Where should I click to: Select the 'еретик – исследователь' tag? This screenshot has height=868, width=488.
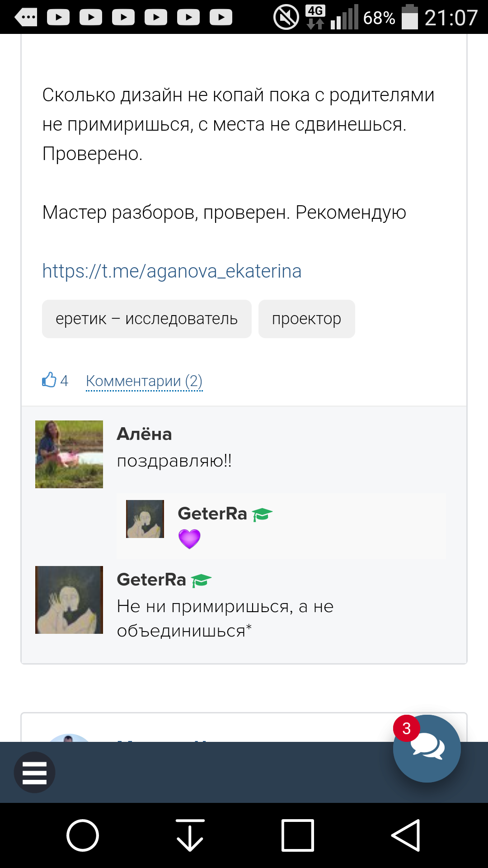[x=146, y=319]
